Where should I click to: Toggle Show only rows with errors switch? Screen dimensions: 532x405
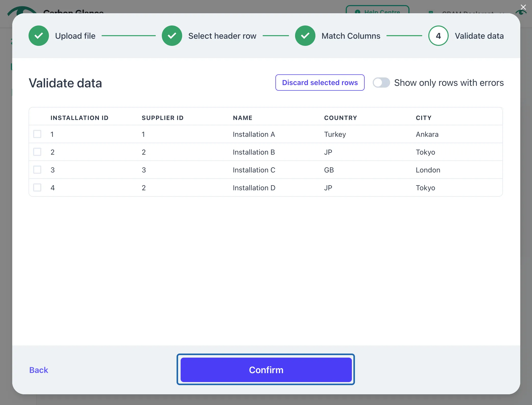pyautogui.click(x=381, y=83)
